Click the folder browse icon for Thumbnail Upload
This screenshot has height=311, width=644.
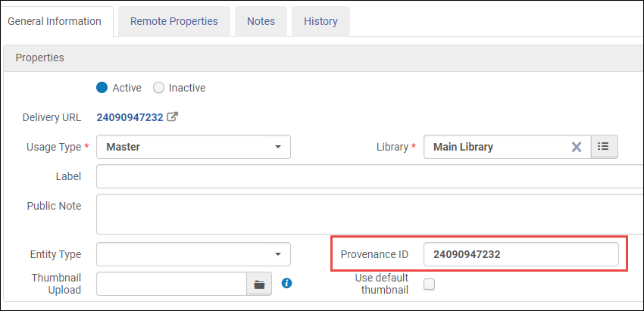pos(259,285)
